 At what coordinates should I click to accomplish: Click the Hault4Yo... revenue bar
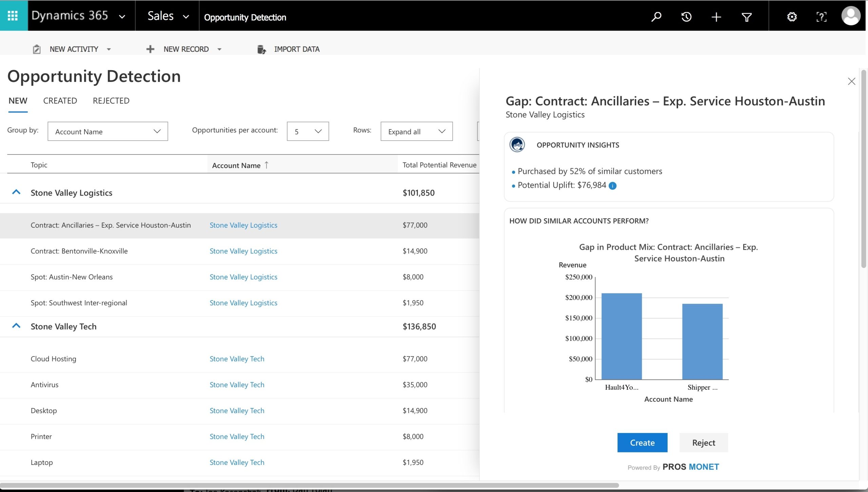point(622,336)
